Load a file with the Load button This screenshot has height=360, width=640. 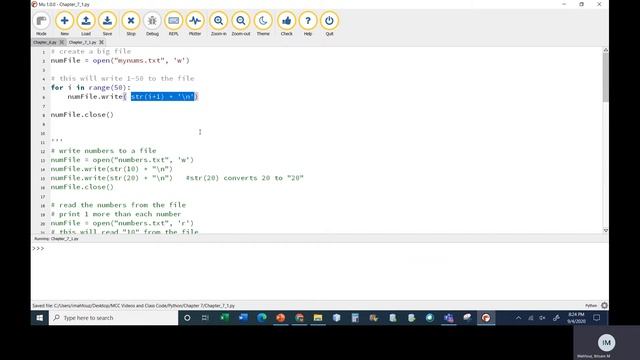[86, 24]
